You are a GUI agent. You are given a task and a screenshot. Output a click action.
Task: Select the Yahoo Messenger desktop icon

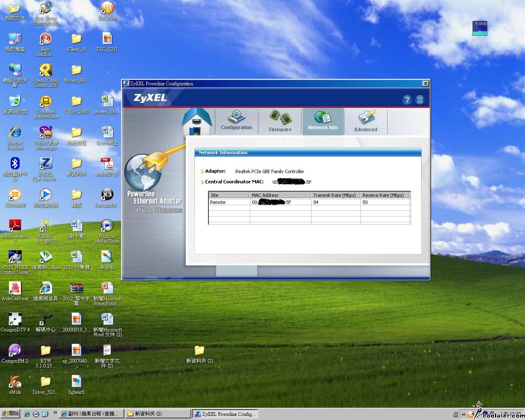46,138
